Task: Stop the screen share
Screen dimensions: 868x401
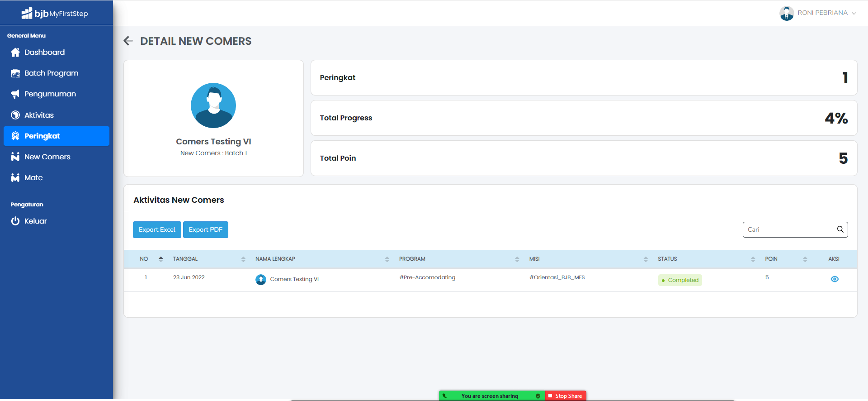Action: [x=566, y=396]
